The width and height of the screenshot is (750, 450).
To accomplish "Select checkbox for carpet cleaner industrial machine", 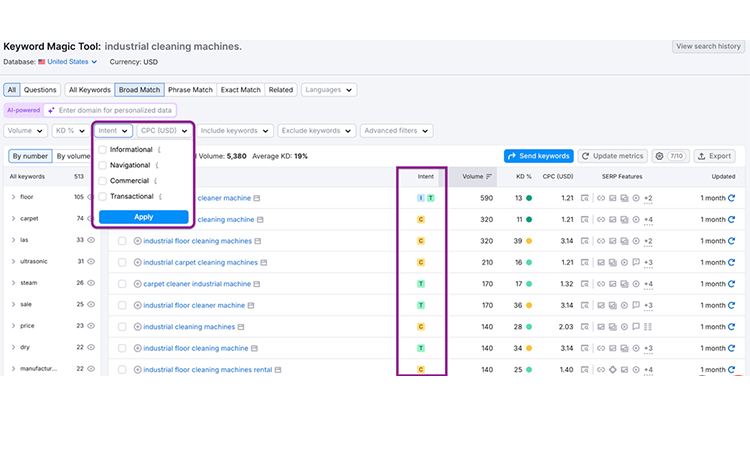I will 122,284.
